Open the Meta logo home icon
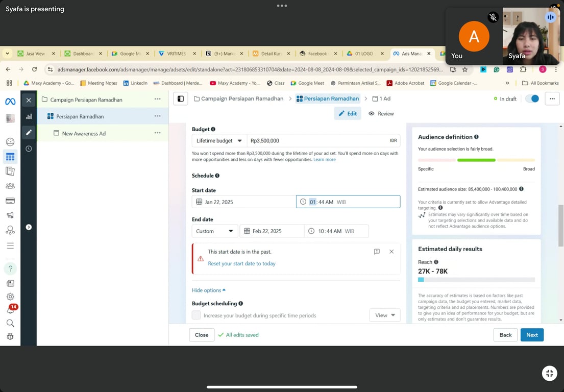564x392 pixels. [x=10, y=102]
